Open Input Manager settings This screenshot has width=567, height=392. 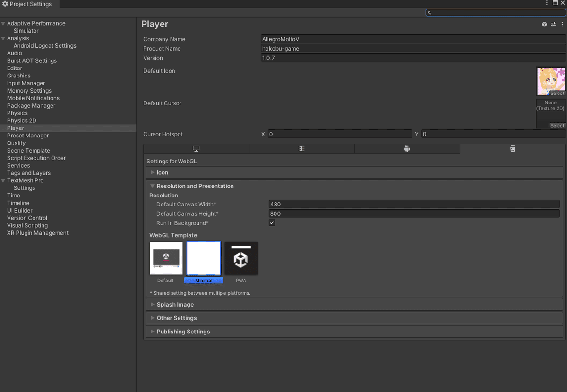pyautogui.click(x=26, y=83)
